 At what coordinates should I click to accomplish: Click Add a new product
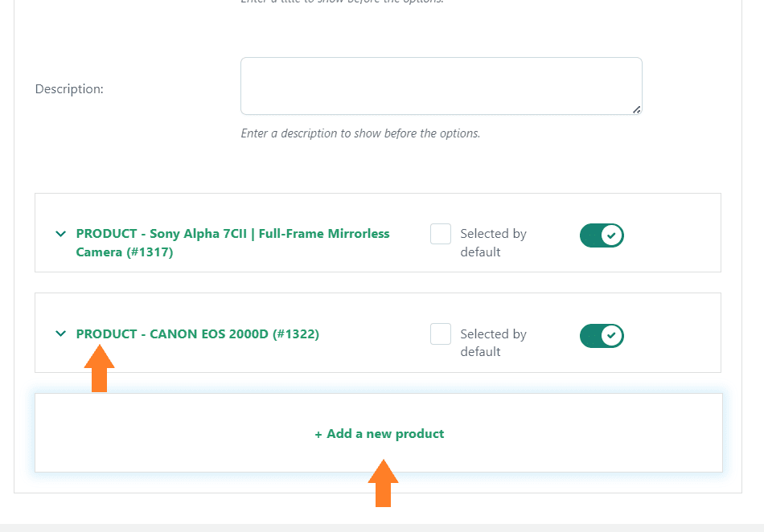pos(379,434)
